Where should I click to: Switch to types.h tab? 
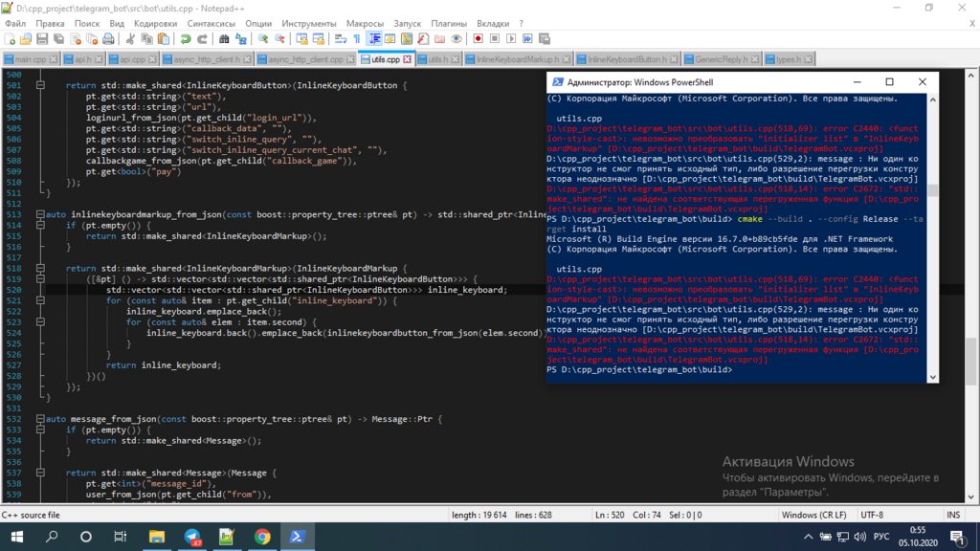(788, 59)
